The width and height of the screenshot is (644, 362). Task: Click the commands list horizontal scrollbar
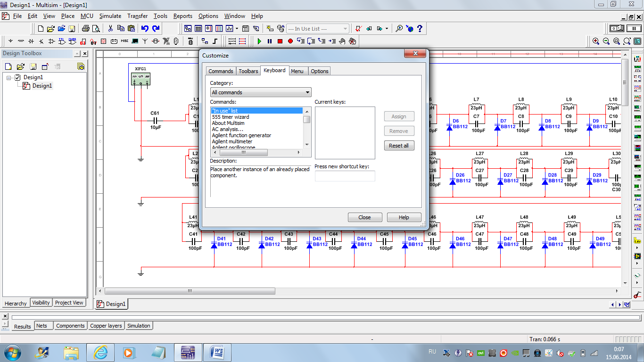244,153
